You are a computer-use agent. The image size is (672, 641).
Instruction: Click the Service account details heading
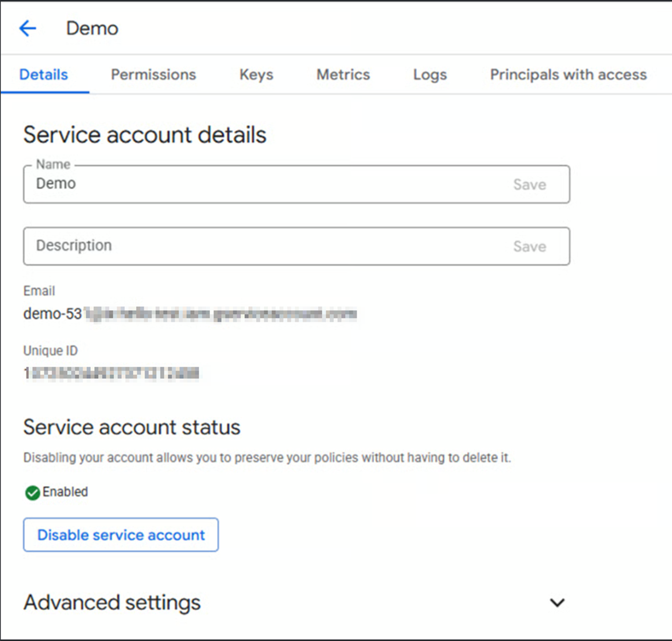tap(145, 135)
